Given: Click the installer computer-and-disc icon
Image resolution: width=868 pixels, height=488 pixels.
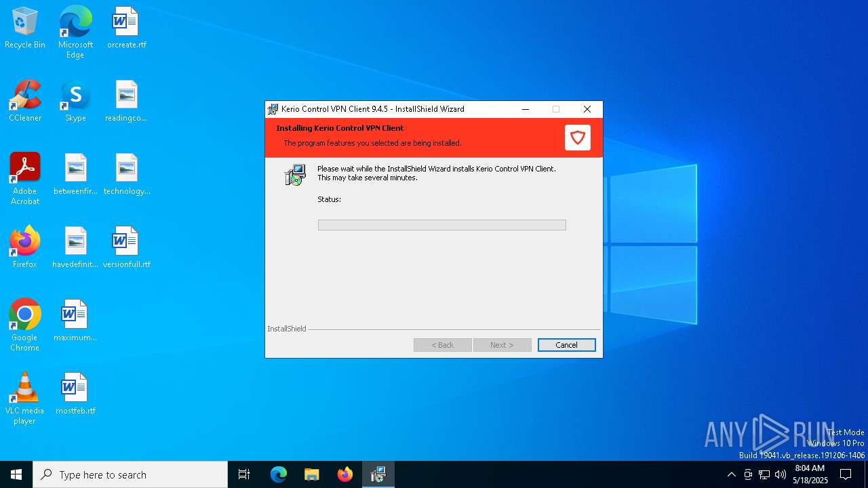Looking at the screenshot, I should pyautogui.click(x=295, y=175).
